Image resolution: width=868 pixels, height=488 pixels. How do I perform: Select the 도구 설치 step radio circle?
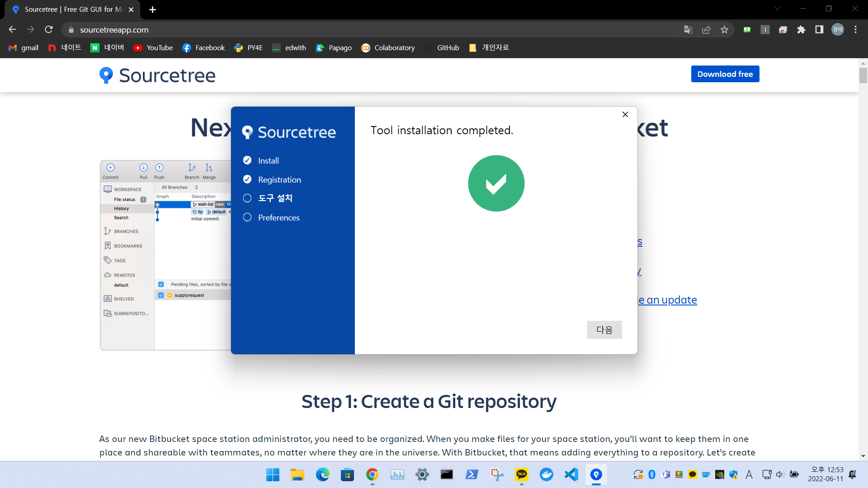(x=247, y=198)
